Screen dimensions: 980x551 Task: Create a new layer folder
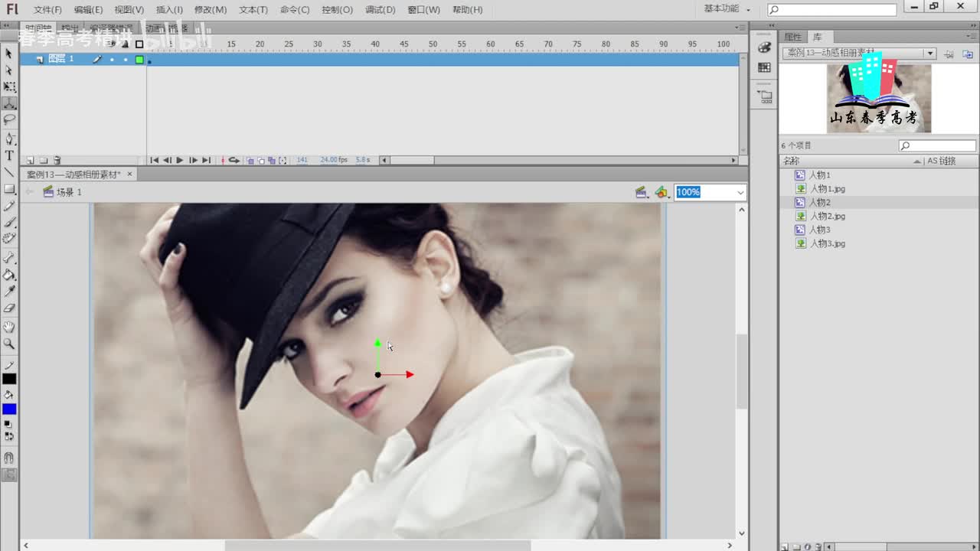click(x=44, y=161)
